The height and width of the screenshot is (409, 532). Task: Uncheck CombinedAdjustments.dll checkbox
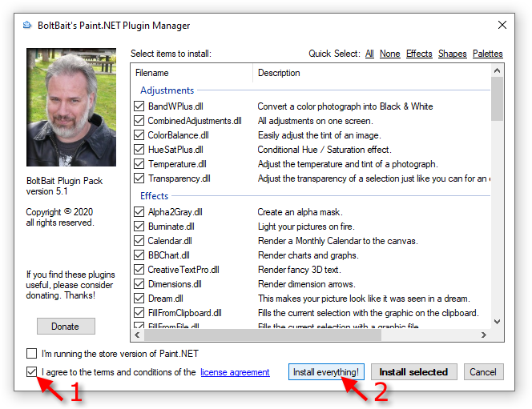coord(139,121)
